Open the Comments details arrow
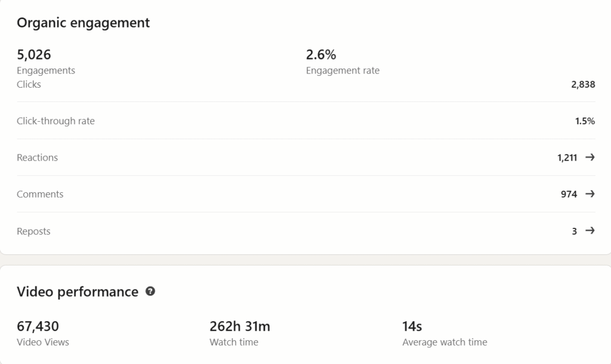Image resolution: width=611 pixels, height=364 pixels. coord(590,194)
